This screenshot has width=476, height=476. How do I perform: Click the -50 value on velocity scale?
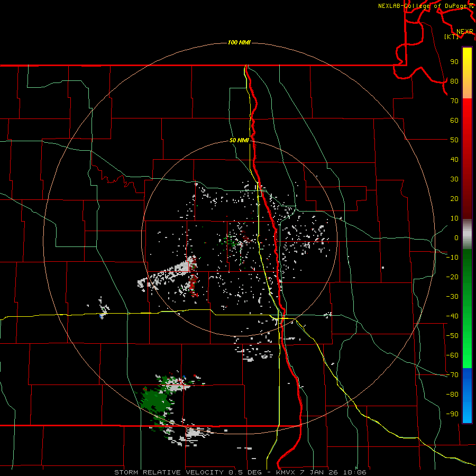(452, 336)
